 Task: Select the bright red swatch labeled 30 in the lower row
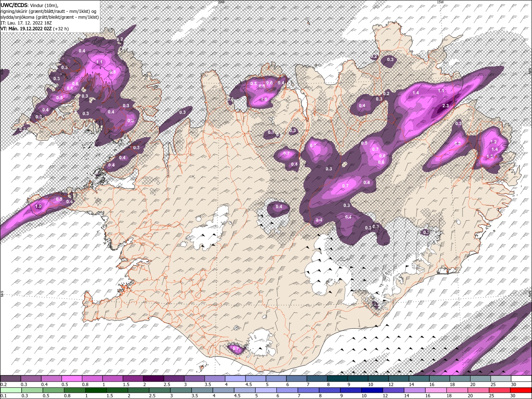[521, 390]
